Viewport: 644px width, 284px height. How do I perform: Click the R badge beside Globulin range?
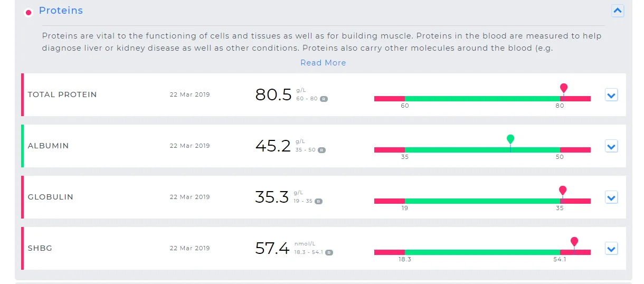[319, 201]
